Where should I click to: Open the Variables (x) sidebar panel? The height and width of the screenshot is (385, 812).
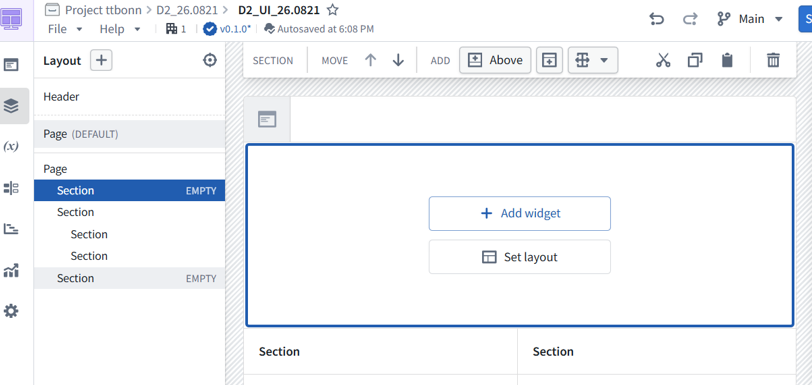(11, 147)
